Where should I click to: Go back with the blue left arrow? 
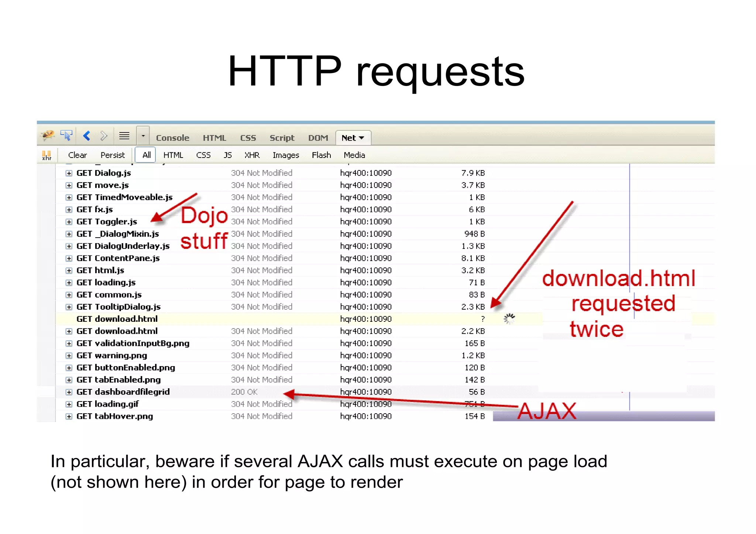(x=87, y=136)
